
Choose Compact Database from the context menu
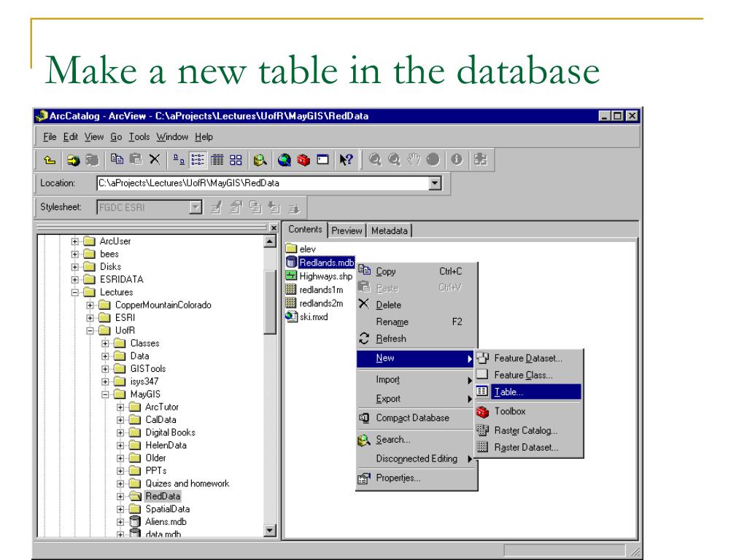tap(417, 418)
